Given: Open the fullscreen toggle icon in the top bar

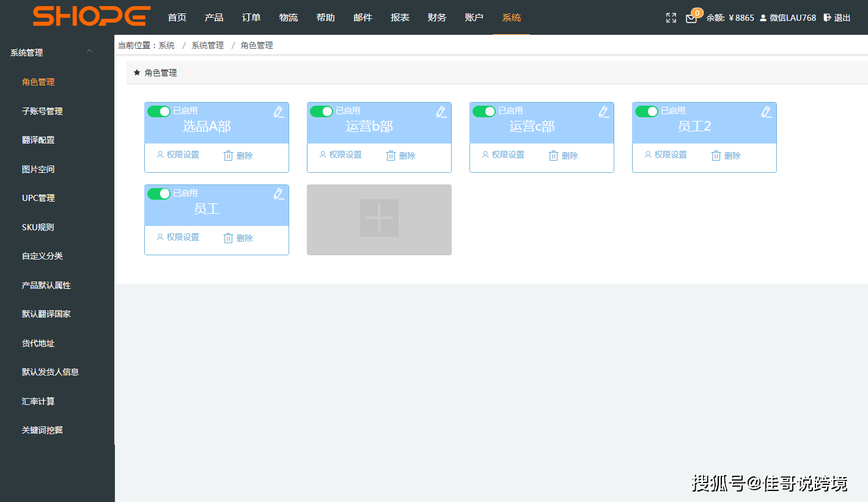Looking at the screenshot, I should tap(671, 18).
